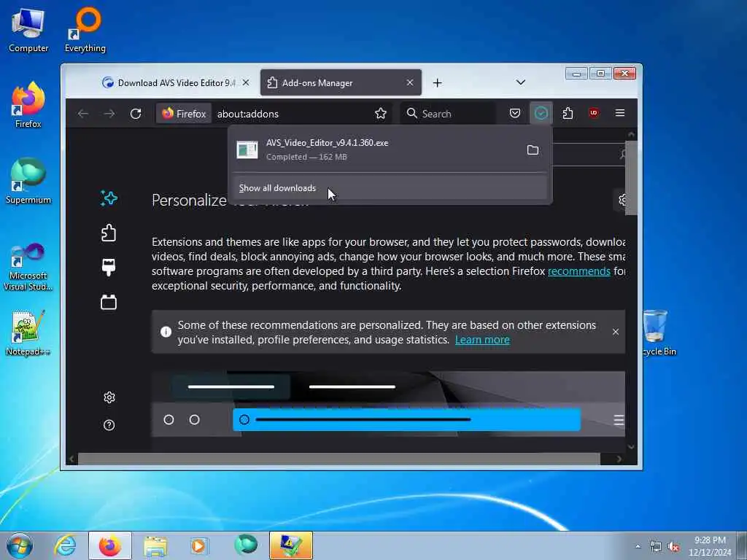Open the downloaded file's containing folder
This screenshot has width=747, height=560.
coord(533,150)
